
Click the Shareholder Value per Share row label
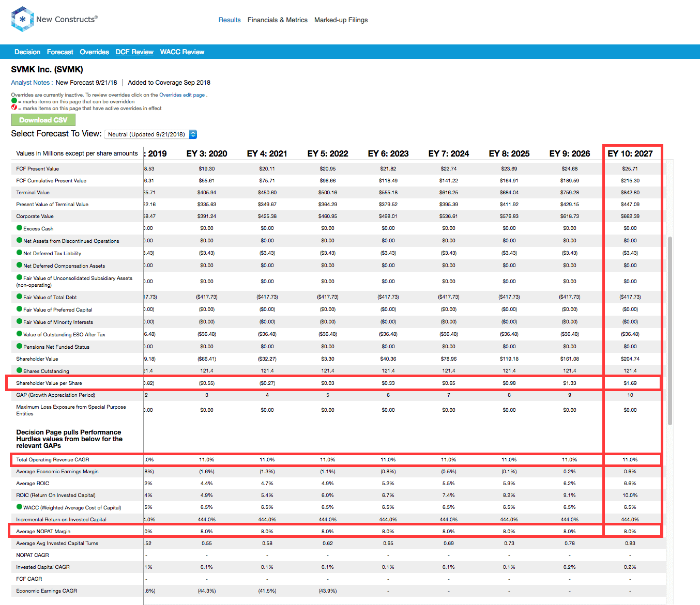[x=49, y=383]
